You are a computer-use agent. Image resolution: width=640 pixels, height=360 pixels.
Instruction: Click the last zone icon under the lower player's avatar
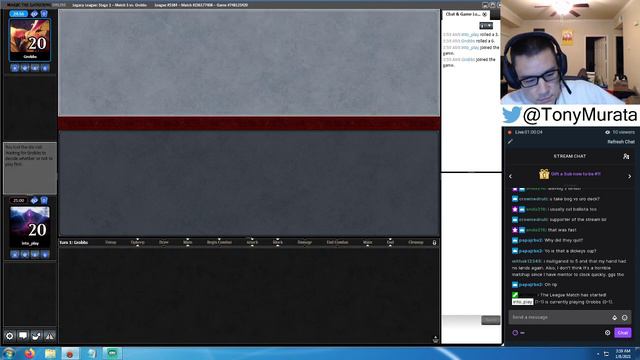[45, 254]
